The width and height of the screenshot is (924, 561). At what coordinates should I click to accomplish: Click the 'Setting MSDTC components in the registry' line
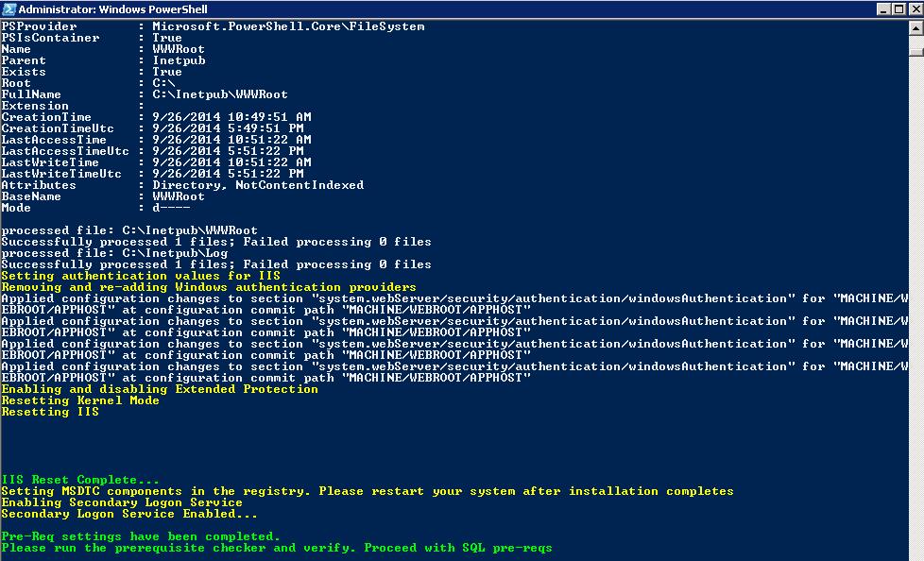click(368, 491)
